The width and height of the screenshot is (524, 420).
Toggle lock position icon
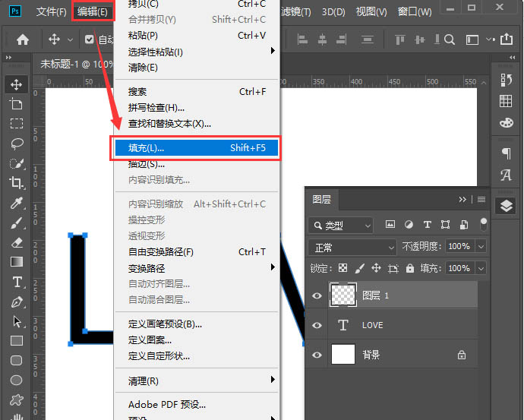[x=376, y=268]
